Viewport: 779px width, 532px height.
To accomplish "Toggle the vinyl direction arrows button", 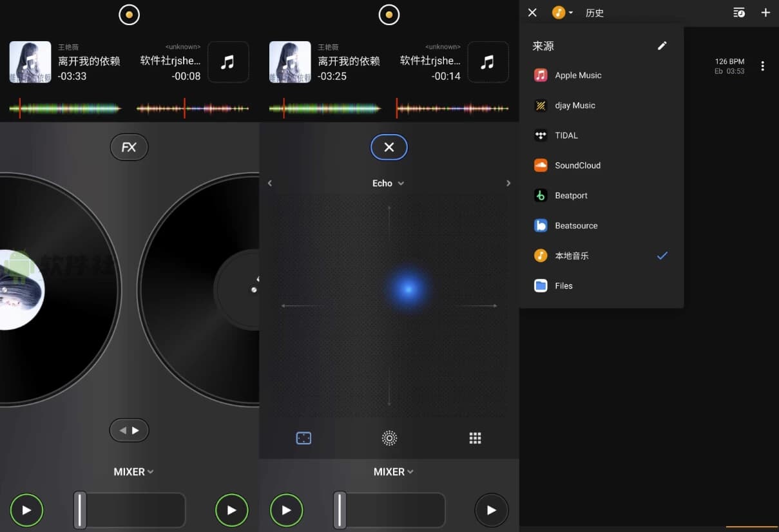I will [129, 430].
